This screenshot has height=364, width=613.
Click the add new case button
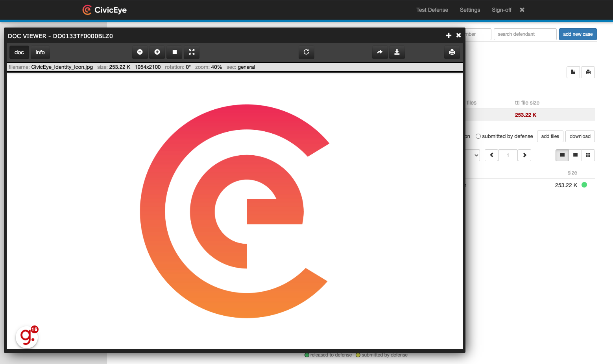pyautogui.click(x=578, y=34)
